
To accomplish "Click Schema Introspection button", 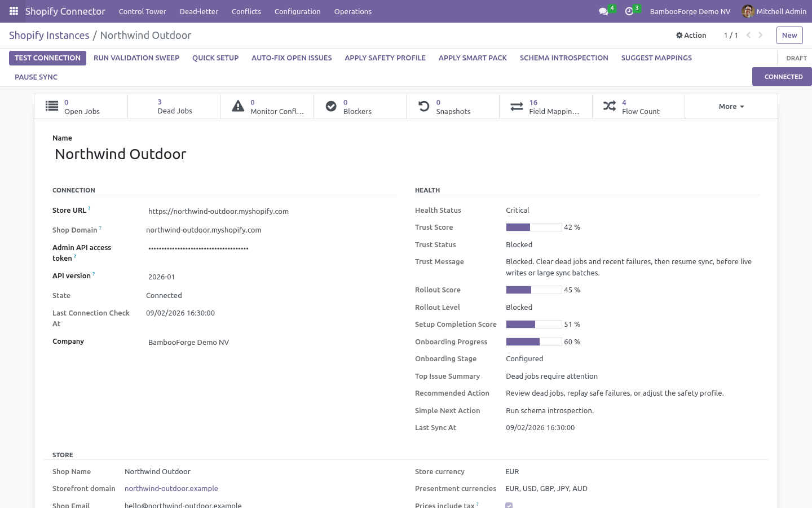I will (x=564, y=58).
